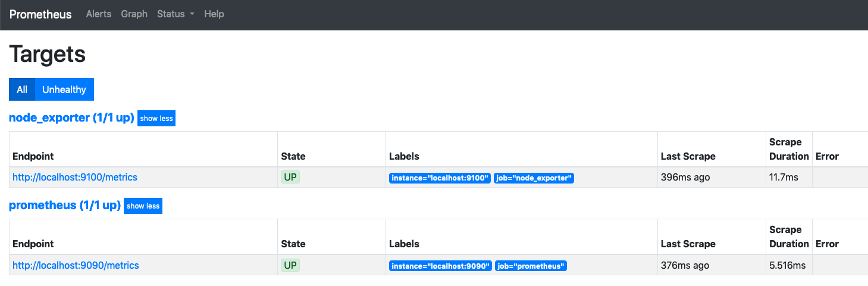The image size is (868, 286).
Task: Open http://localhost:9090/metrics endpoint
Action: tap(76, 265)
